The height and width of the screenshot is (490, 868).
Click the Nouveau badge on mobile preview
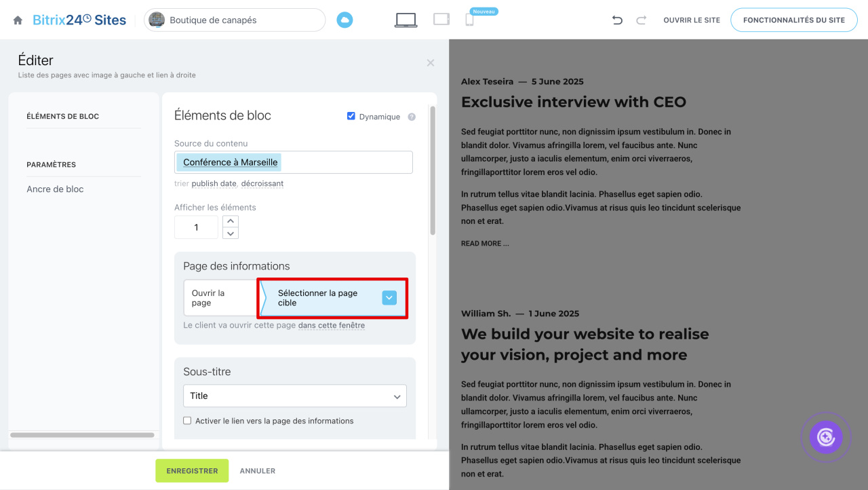click(x=484, y=12)
